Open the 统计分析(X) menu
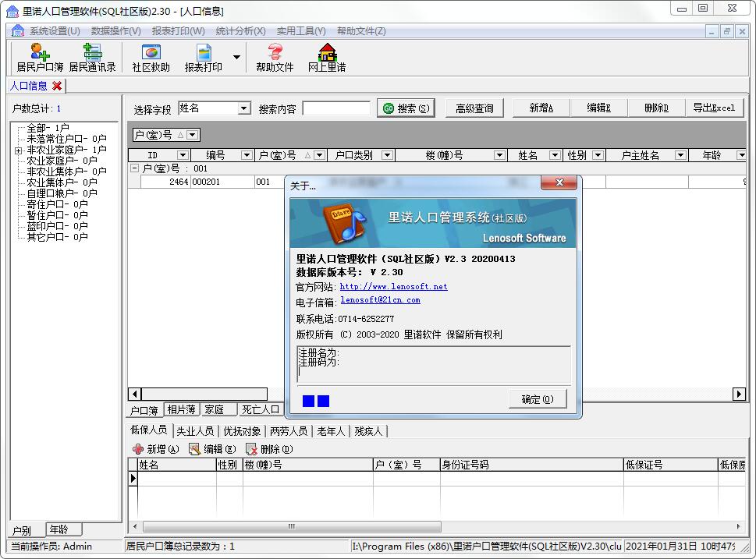 240,31
